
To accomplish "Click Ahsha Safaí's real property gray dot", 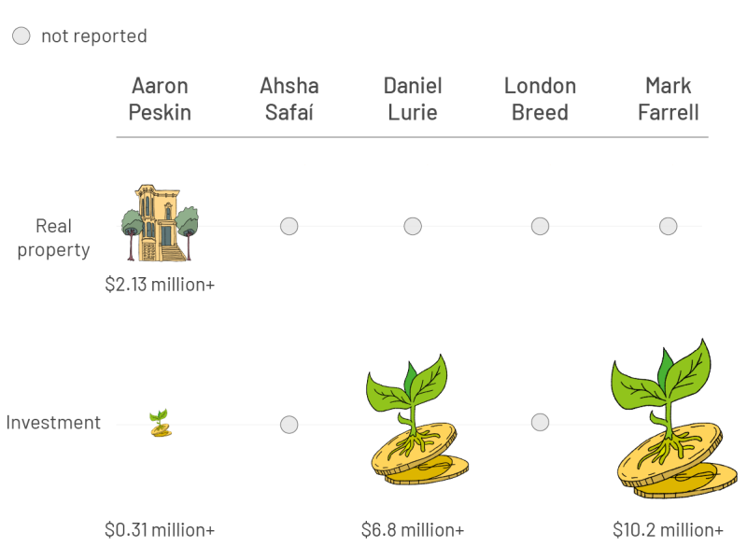I will tap(289, 226).
